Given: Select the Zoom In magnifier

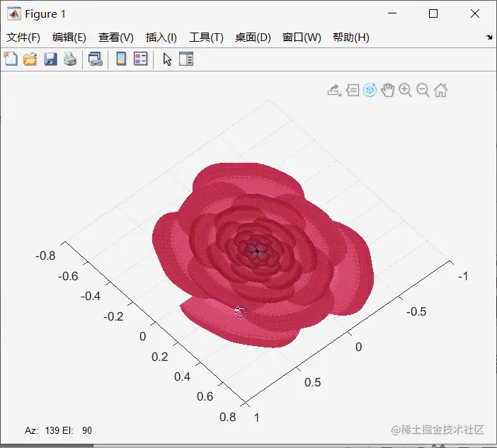Looking at the screenshot, I should tap(406, 91).
